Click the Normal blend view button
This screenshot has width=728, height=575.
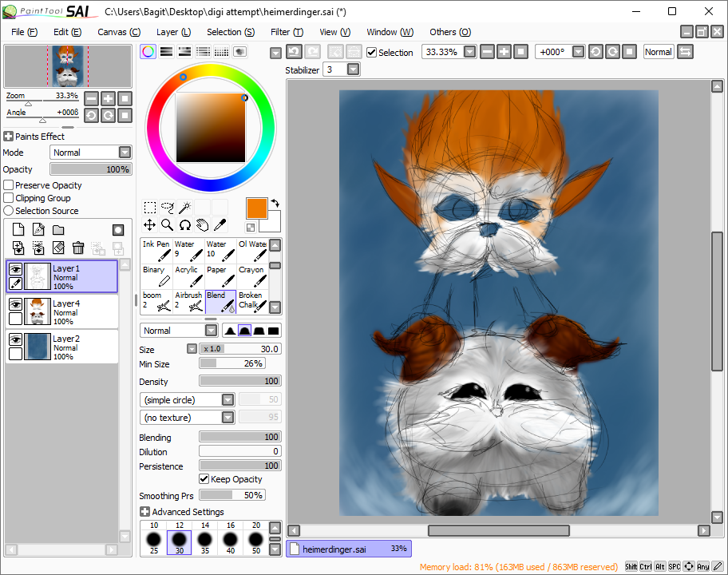point(659,52)
